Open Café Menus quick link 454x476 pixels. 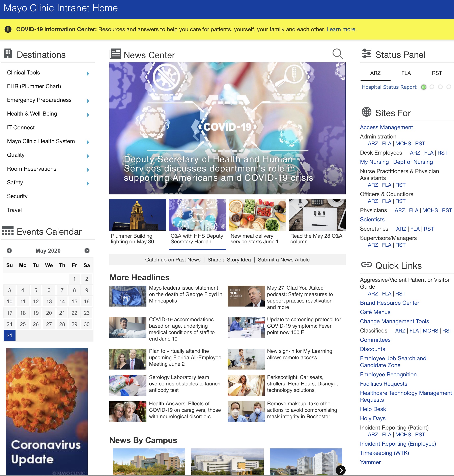(x=375, y=312)
